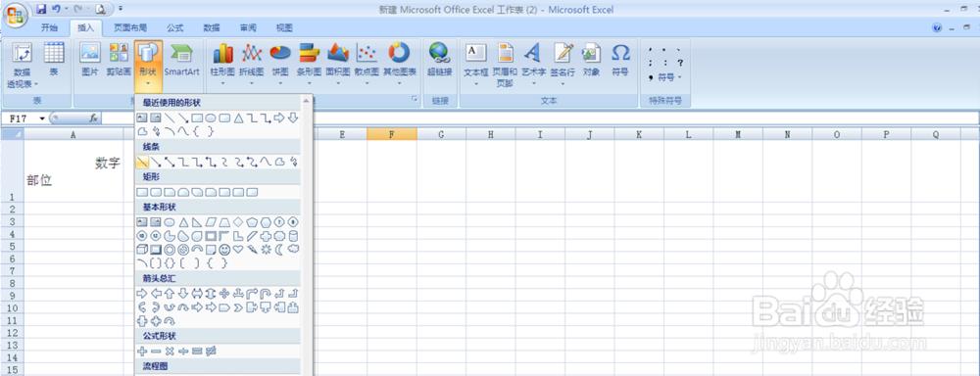Switch to the 审阅 (Review) tab
980x376 pixels.
tap(248, 28)
